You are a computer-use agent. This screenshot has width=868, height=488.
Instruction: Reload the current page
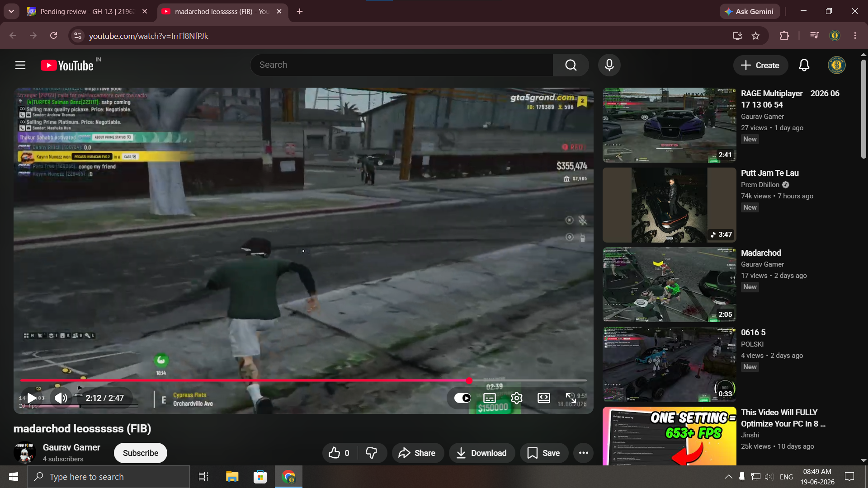click(53, 36)
